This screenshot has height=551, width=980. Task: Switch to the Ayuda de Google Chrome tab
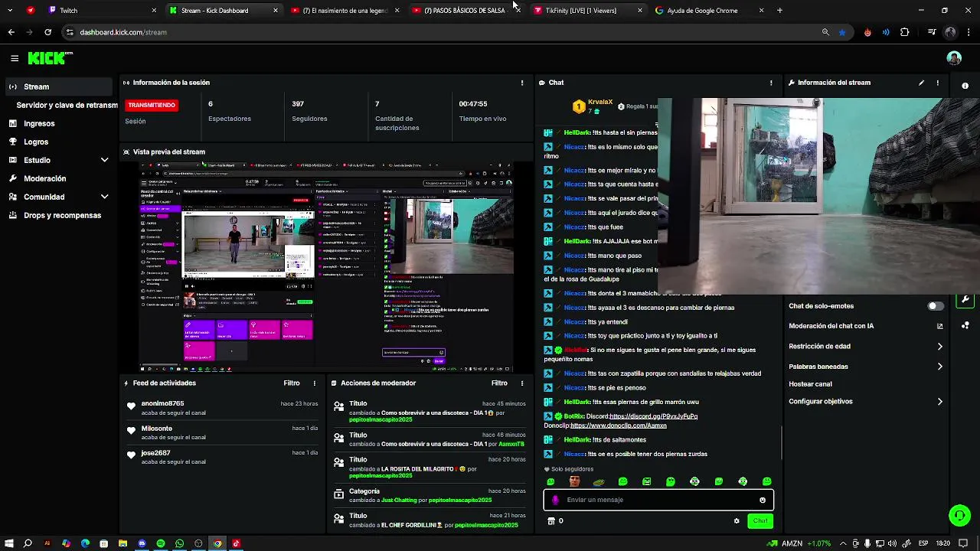click(x=709, y=11)
